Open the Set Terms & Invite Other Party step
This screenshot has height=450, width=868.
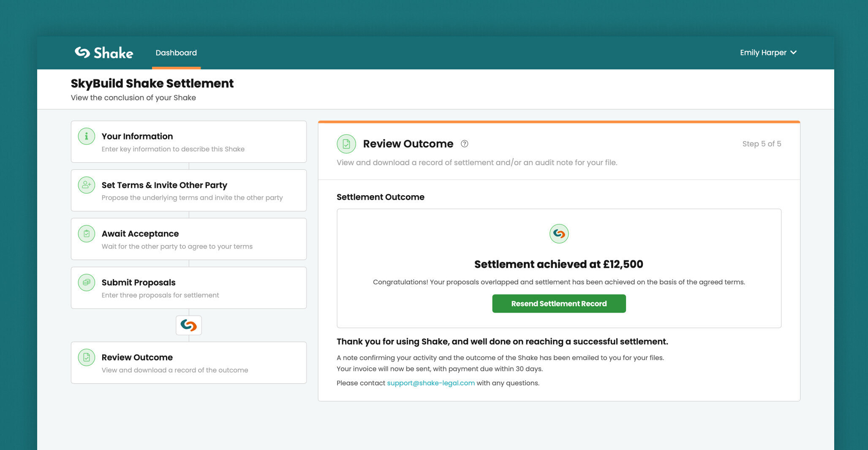(188, 190)
